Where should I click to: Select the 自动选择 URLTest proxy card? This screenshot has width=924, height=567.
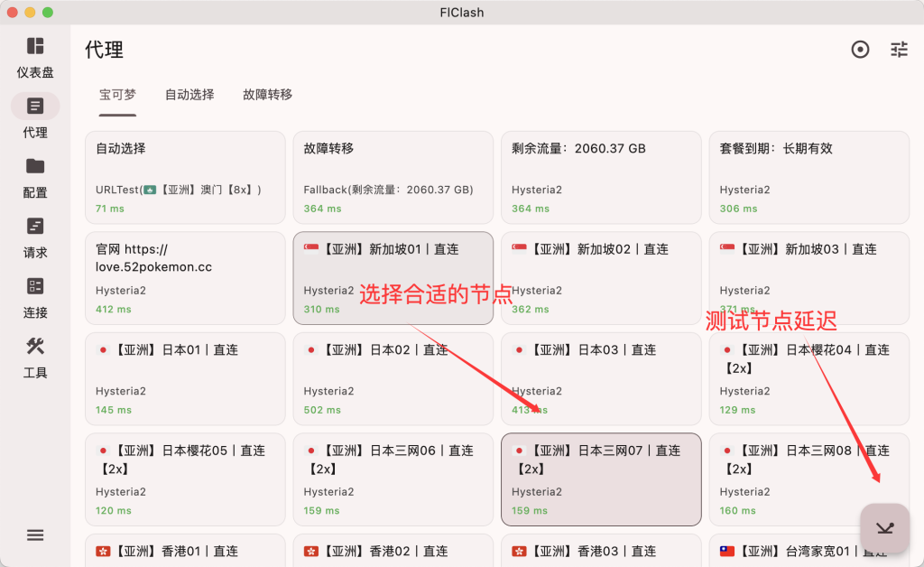[x=185, y=177]
